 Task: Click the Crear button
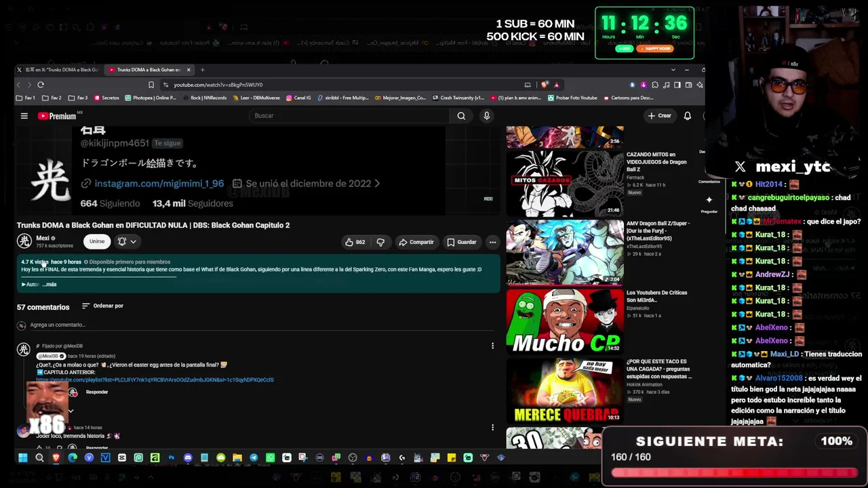point(659,116)
